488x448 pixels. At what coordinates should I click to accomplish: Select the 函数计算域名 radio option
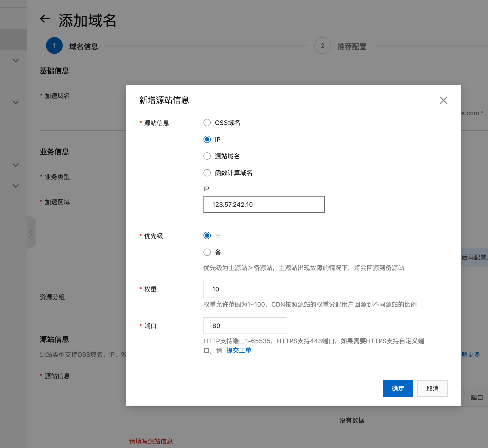(207, 173)
